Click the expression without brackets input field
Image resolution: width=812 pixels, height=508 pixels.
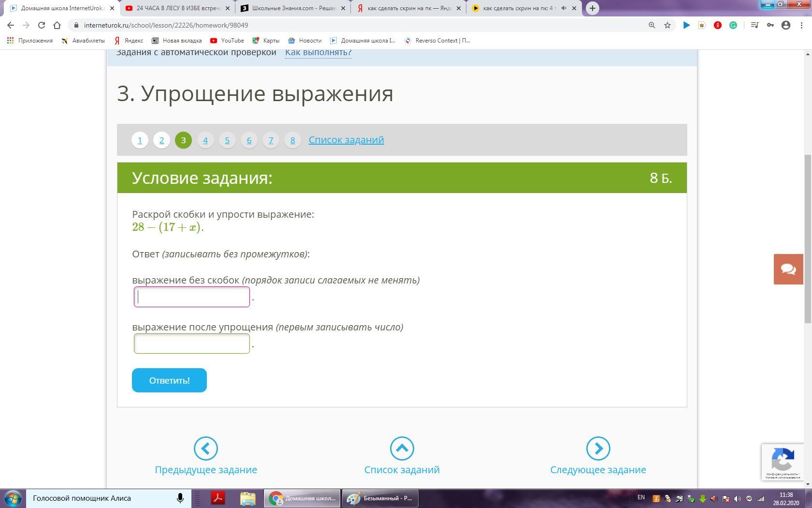[x=192, y=297]
